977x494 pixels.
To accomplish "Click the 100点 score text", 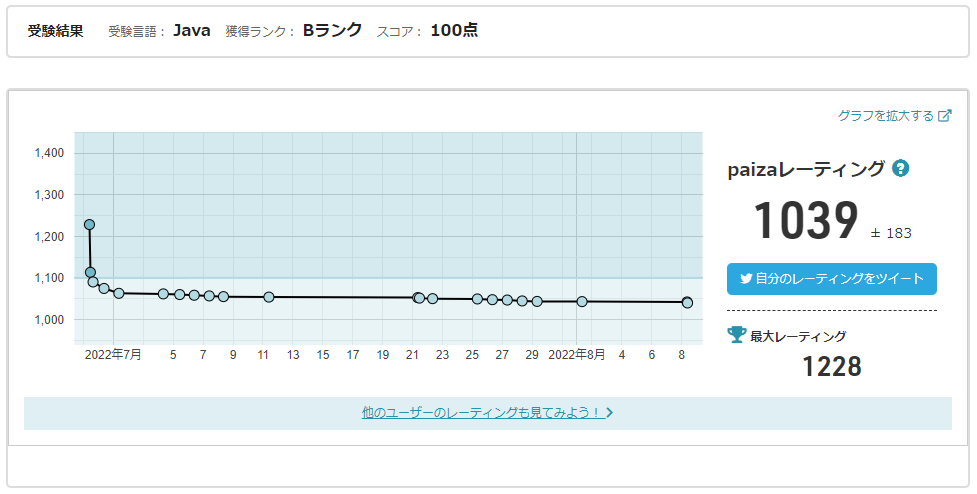I will (454, 30).
